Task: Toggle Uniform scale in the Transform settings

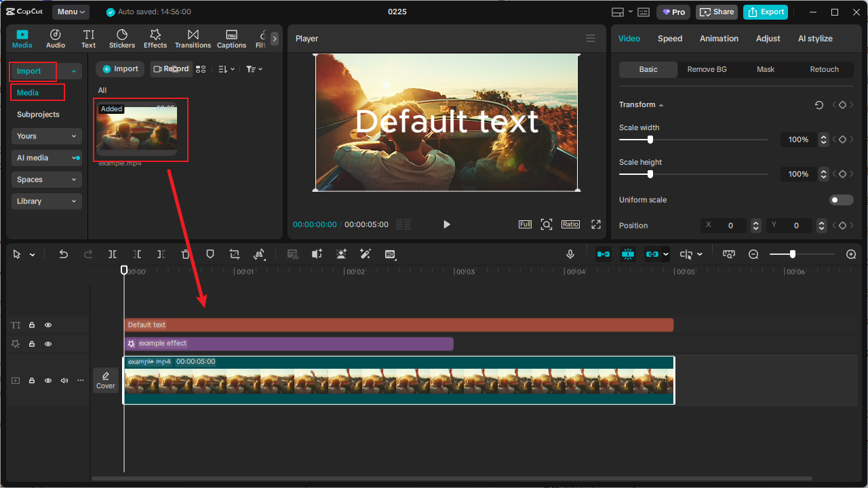Action: 841,199
